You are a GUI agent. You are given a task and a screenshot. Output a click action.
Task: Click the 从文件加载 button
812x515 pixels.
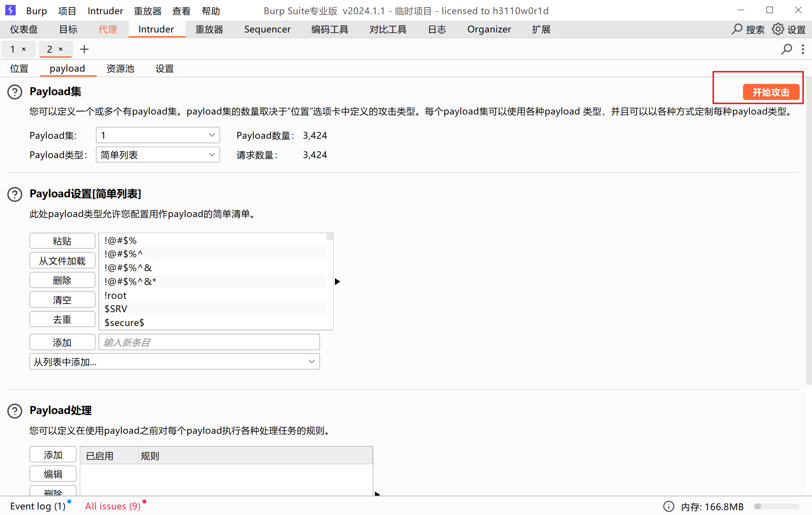pos(62,260)
